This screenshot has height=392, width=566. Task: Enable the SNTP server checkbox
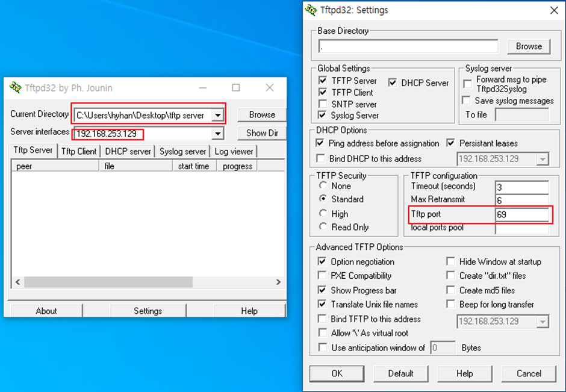coord(322,104)
